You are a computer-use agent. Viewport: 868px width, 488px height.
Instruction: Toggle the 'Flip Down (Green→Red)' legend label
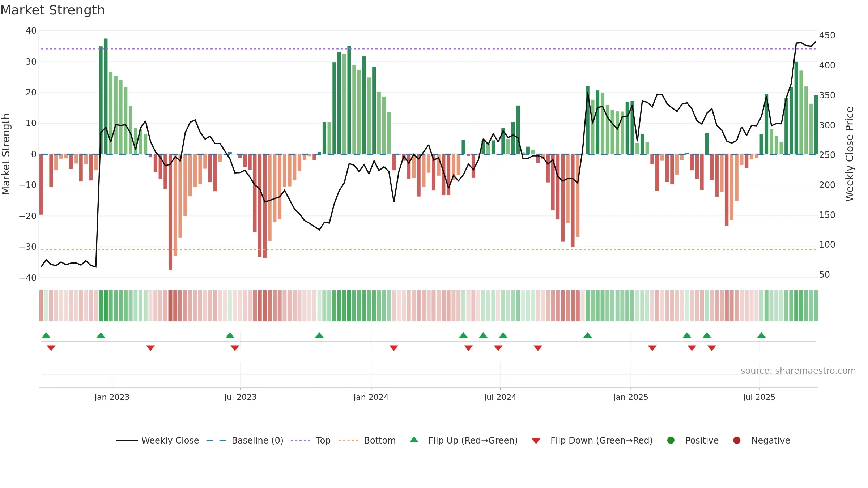[x=601, y=440]
